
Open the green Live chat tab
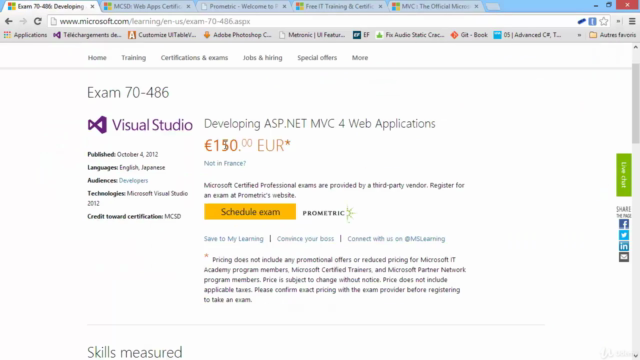point(624,175)
